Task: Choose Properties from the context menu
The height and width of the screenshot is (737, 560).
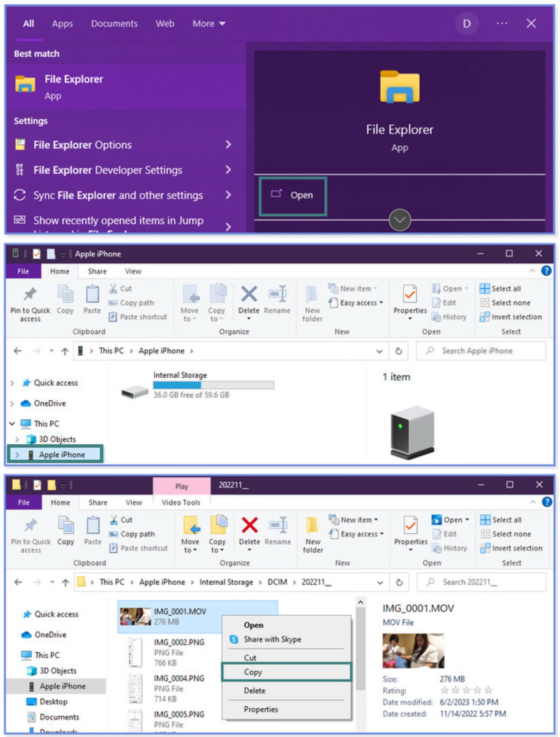Action: tap(287, 709)
